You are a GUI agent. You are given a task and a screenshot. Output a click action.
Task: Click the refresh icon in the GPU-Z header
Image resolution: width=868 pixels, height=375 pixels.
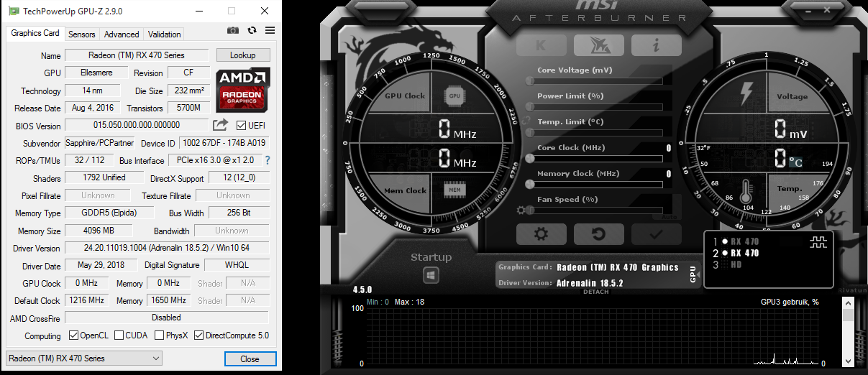(x=252, y=30)
